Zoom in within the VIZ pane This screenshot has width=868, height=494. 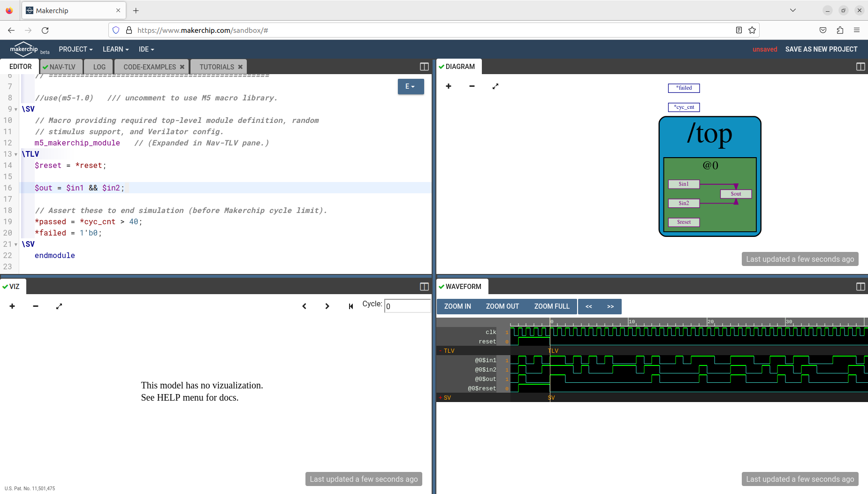12,306
